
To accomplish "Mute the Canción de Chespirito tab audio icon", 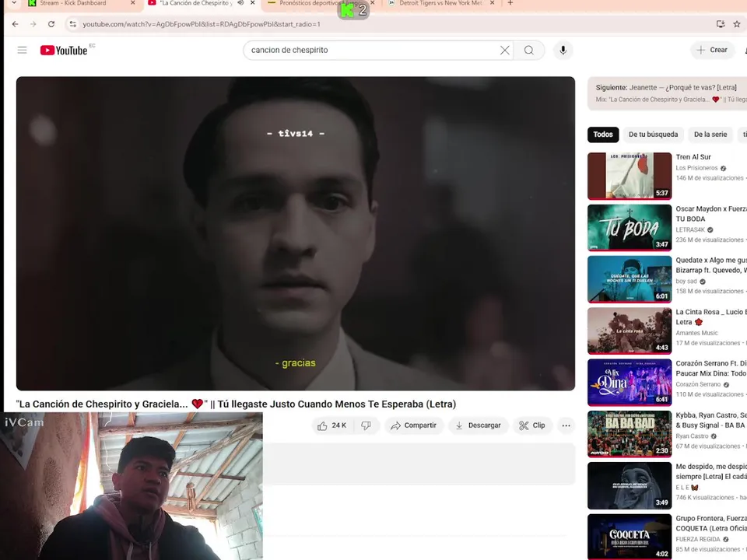I will point(240,3).
